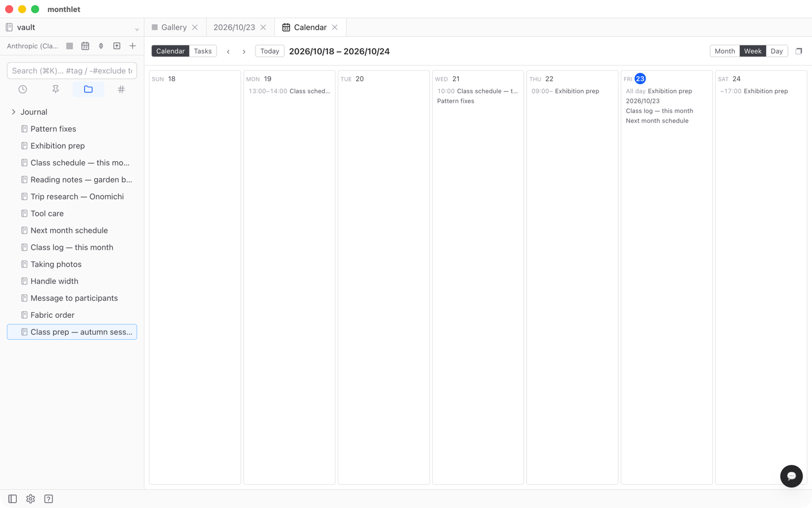Switch to the Tasks view toggle
Image resolution: width=812 pixels, height=508 pixels.
click(202, 51)
